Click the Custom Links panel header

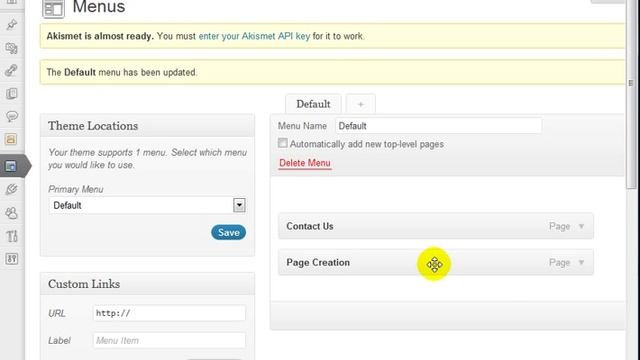click(x=147, y=284)
